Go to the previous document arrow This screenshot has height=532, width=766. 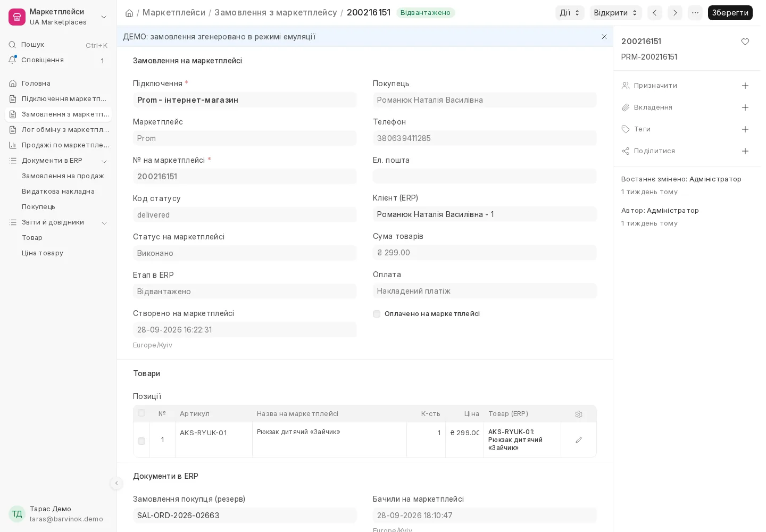(x=655, y=13)
